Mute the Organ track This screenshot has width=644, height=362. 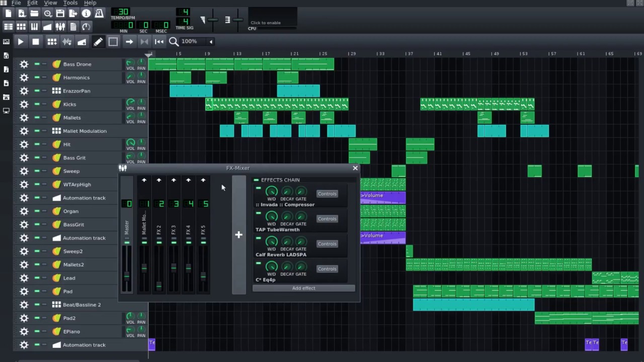tap(37, 211)
